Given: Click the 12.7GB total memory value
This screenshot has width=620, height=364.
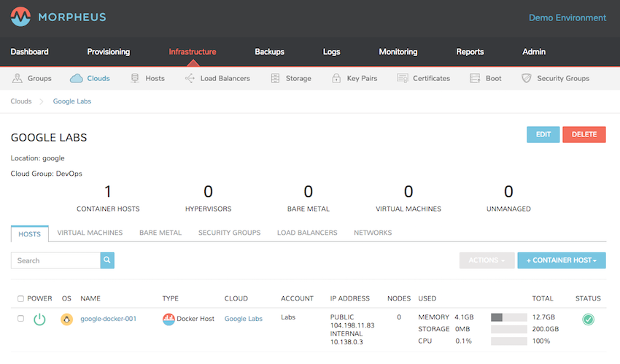Looking at the screenshot, I should (x=543, y=317).
